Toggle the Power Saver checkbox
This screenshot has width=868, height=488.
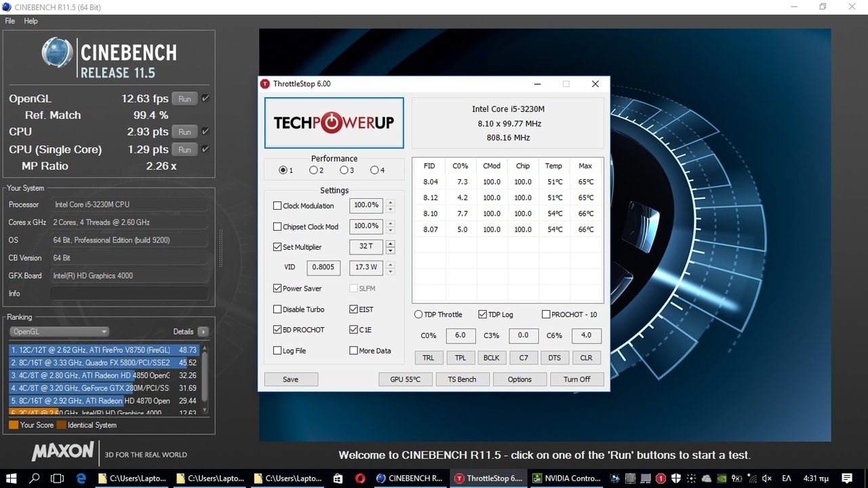277,288
